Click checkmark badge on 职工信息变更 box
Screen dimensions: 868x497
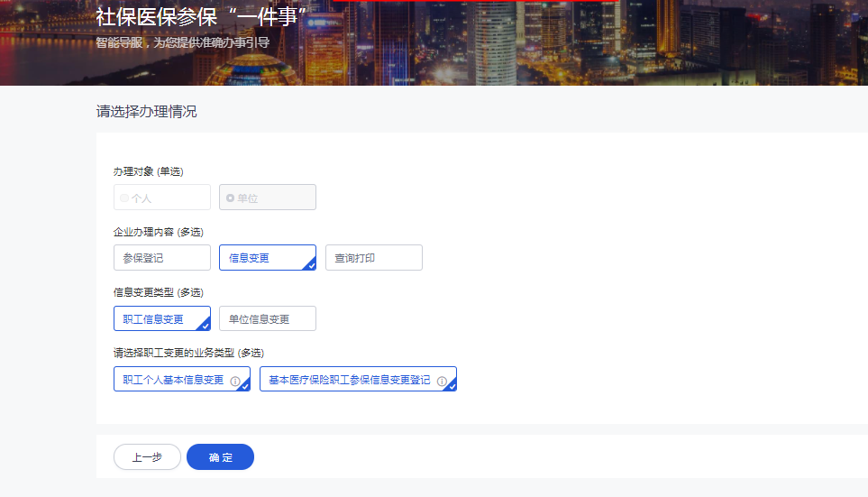point(205,326)
